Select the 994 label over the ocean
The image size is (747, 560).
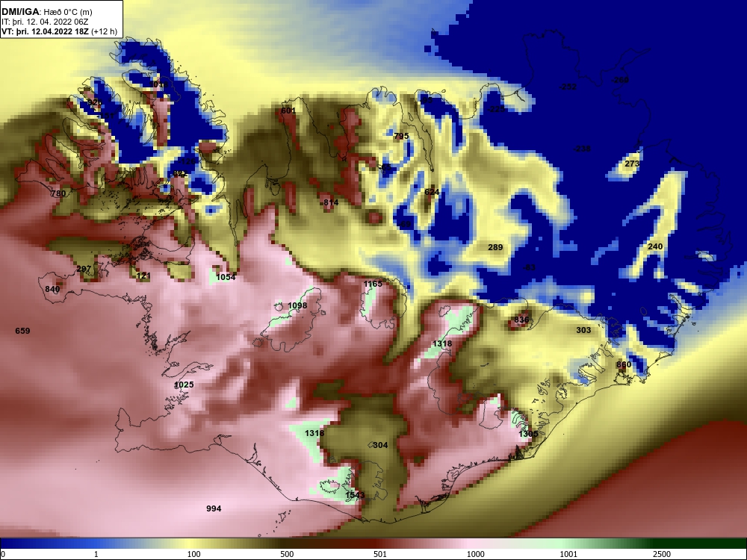pyautogui.click(x=214, y=508)
